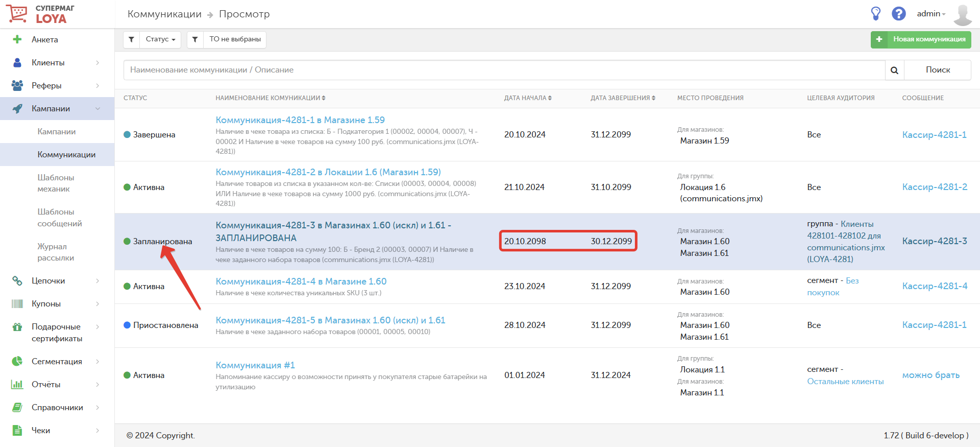Image resolution: width=980 pixels, height=447 pixels.
Task: Click the Поиск button
Action: [938, 70]
